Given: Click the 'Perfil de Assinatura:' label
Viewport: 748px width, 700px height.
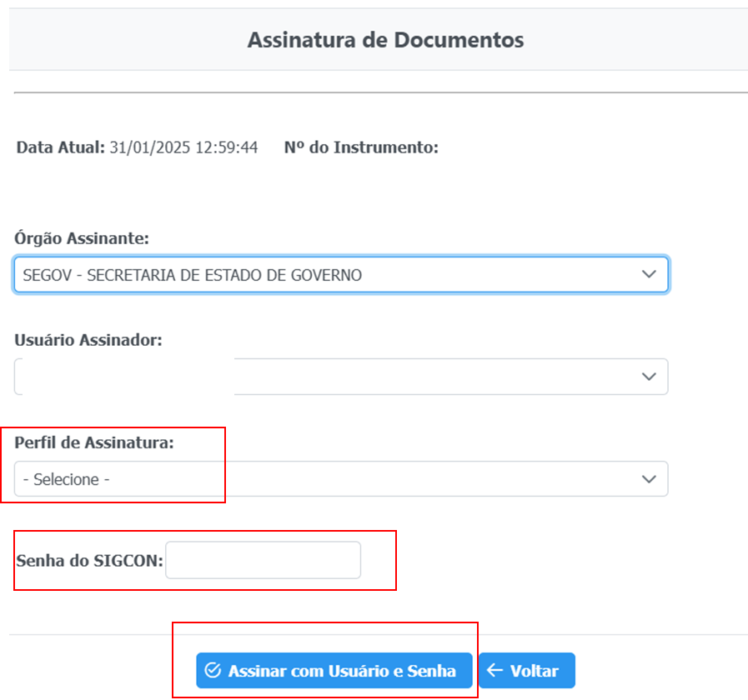Looking at the screenshot, I should tap(94, 442).
